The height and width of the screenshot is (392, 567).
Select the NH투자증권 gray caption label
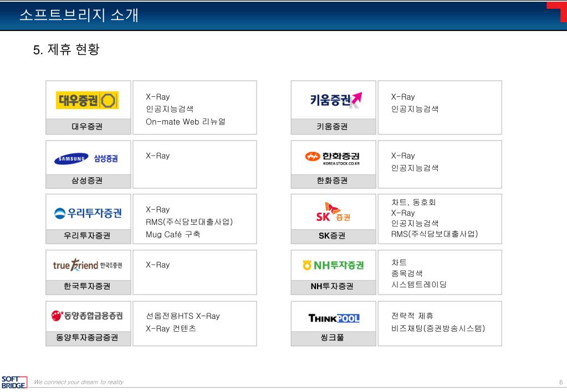click(334, 287)
